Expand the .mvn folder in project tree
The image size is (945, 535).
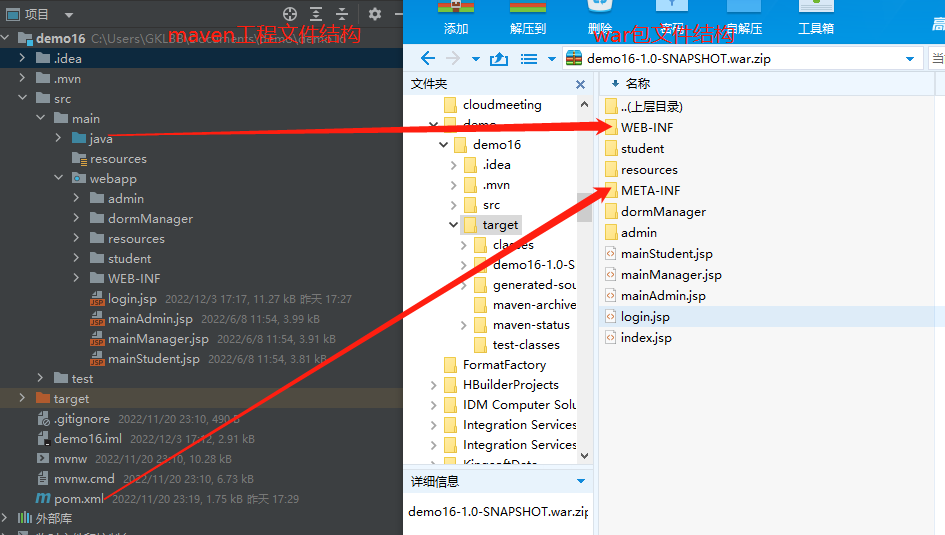pyautogui.click(x=22, y=78)
